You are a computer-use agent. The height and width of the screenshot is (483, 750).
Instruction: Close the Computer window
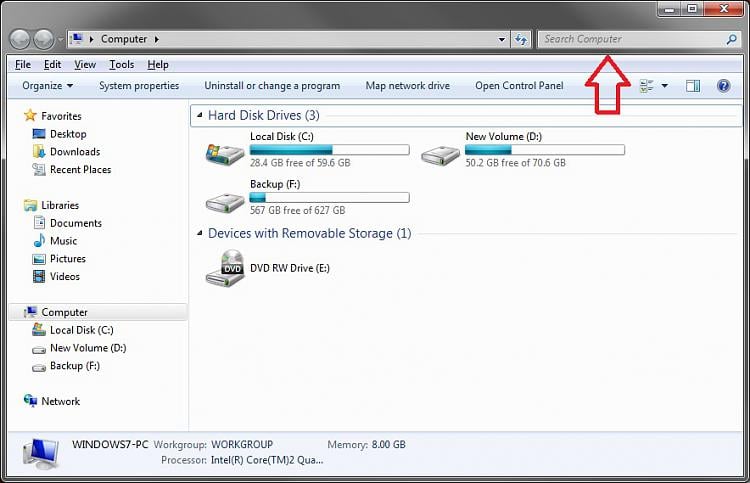click(724, 9)
